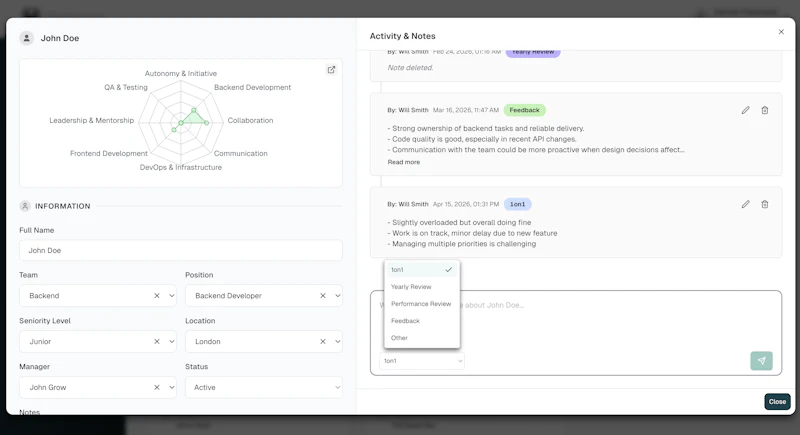
Task: Click the 'Note deleted.' text
Action: tap(410, 67)
